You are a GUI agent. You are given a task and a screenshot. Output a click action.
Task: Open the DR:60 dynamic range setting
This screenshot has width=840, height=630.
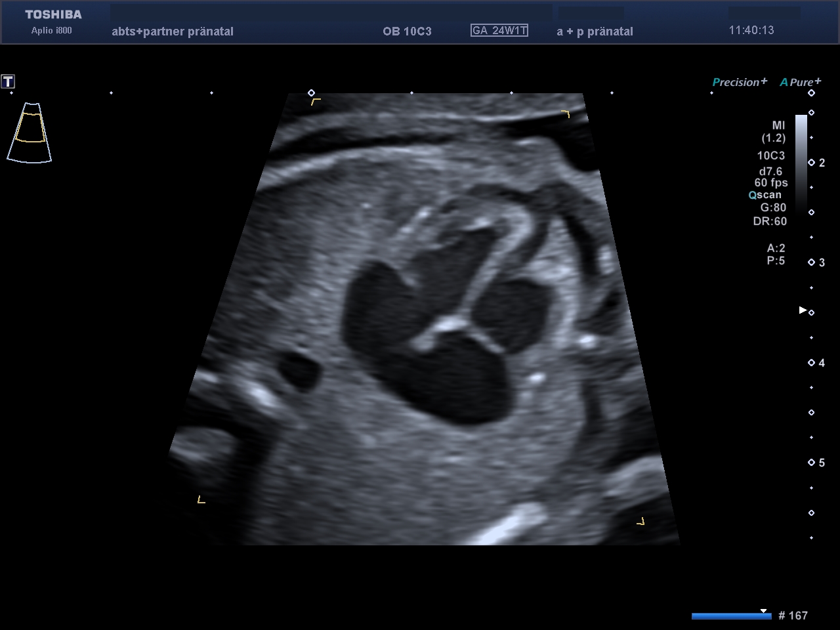point(769,221)
